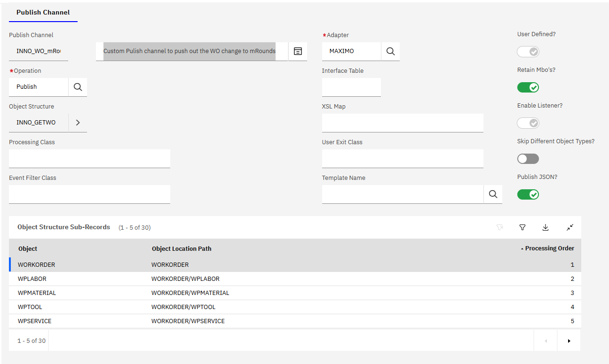Open Template Name lookup magnifier
Image resolution: width=609 pixels, height=364 pixels.
click(x=493, y=194)
